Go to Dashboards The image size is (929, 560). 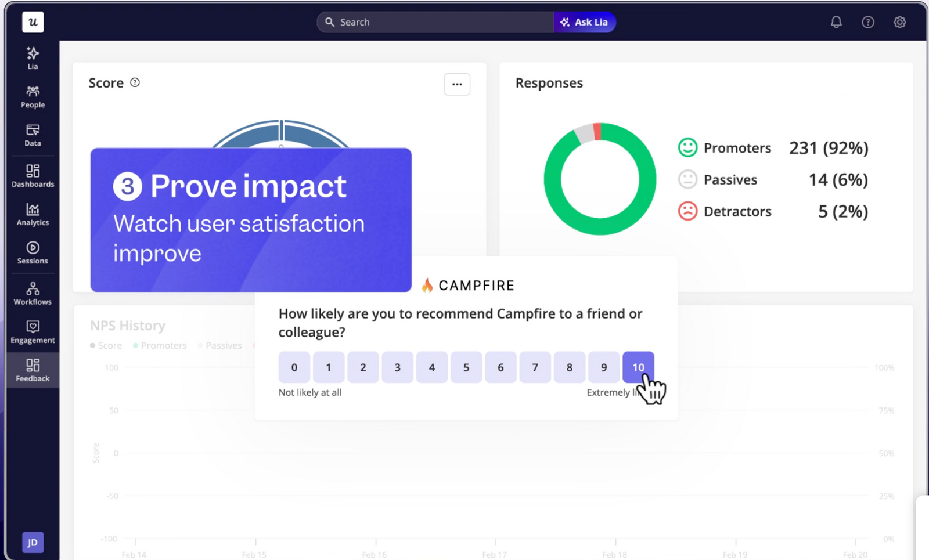pyautogui.click(x=33, y=176)
